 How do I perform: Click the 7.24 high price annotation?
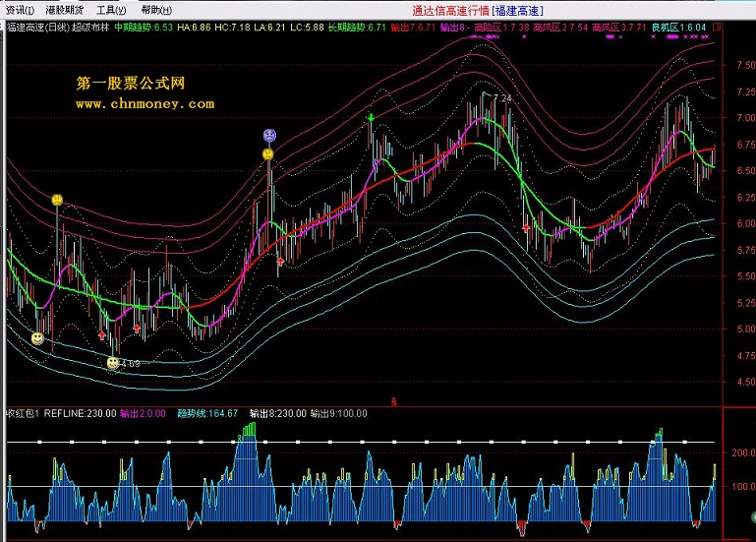tap(502, 98)
